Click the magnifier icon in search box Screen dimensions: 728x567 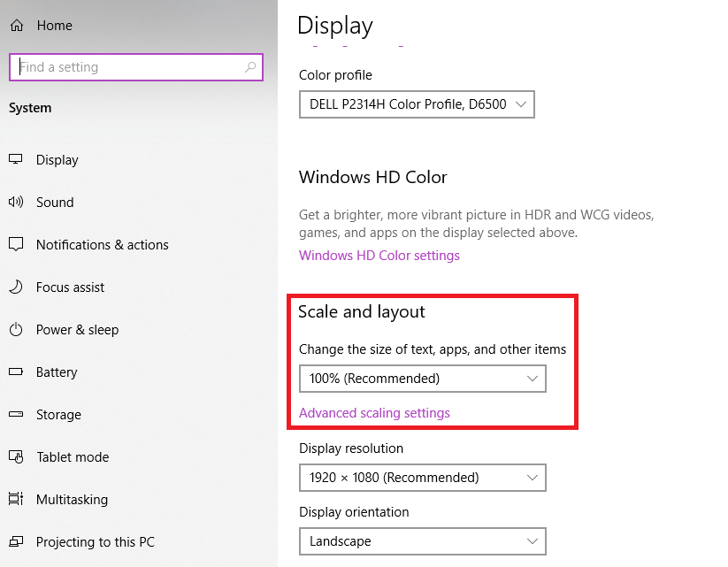point(250,67)
